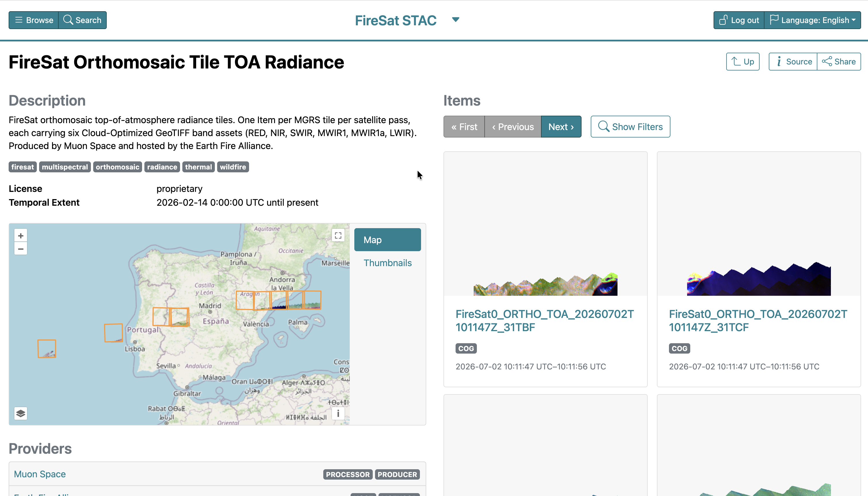Click the firesat keyword tag
This screenshot has width=868, height=496.
coord(22,167)
